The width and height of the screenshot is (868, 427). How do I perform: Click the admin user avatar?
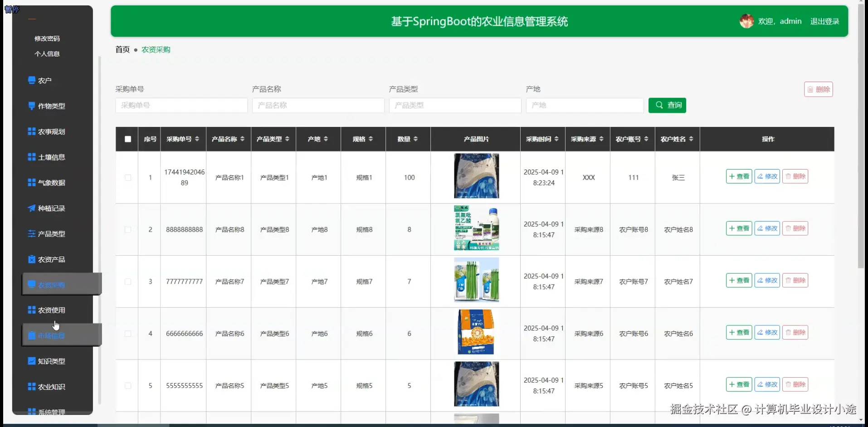746,21
